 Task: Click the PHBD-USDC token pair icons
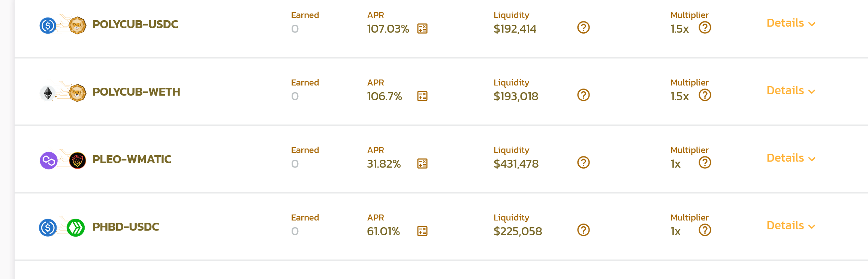[62, 227]
